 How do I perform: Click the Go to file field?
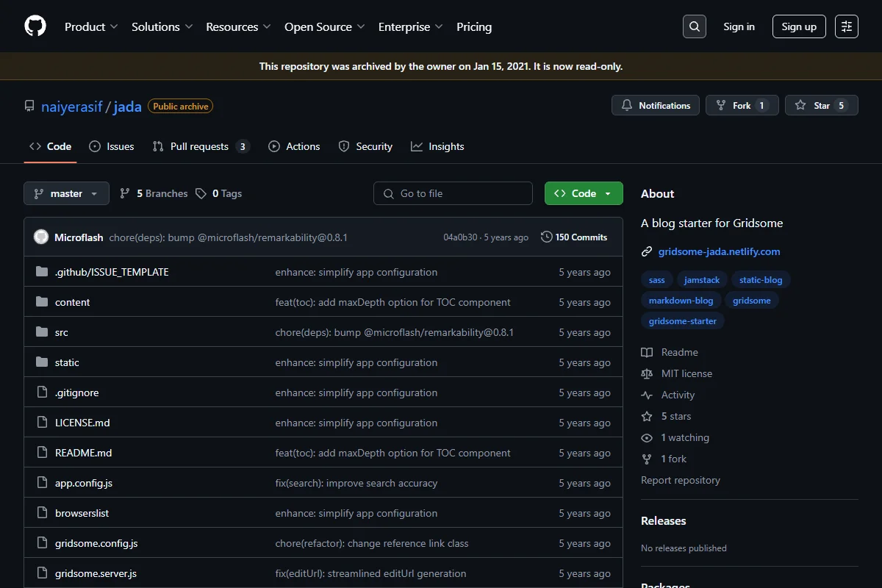click(453, 193)
